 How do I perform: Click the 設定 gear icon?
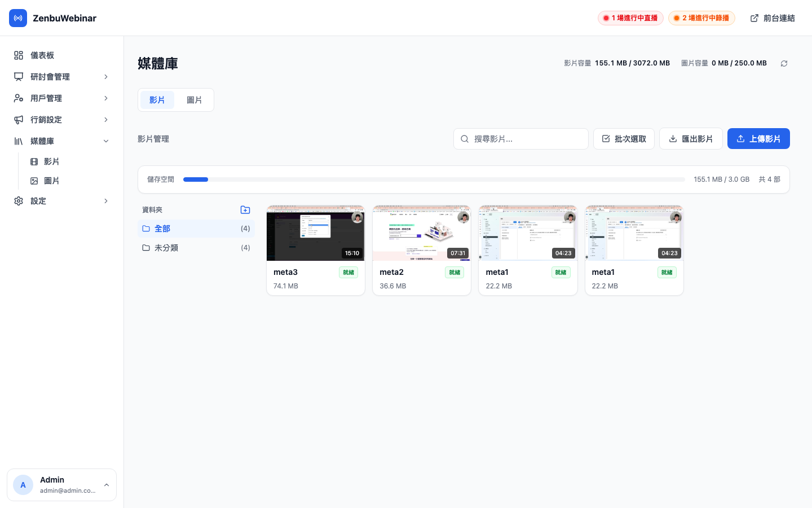(19, 201)
